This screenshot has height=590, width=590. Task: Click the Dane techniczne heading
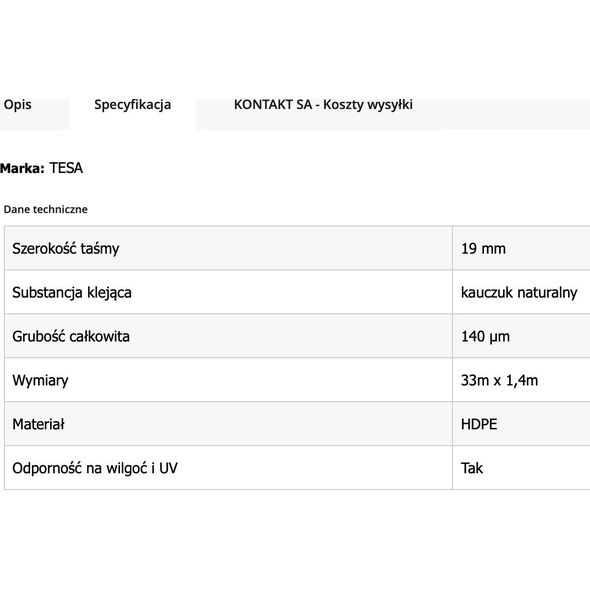click(46, 209)
